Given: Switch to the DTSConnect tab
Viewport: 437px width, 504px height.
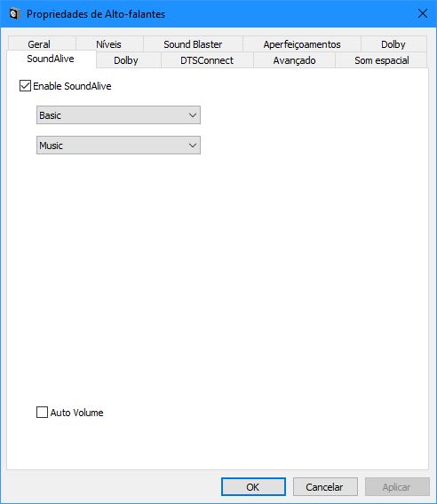Looking at the screenshot, I should pos(207,60).
